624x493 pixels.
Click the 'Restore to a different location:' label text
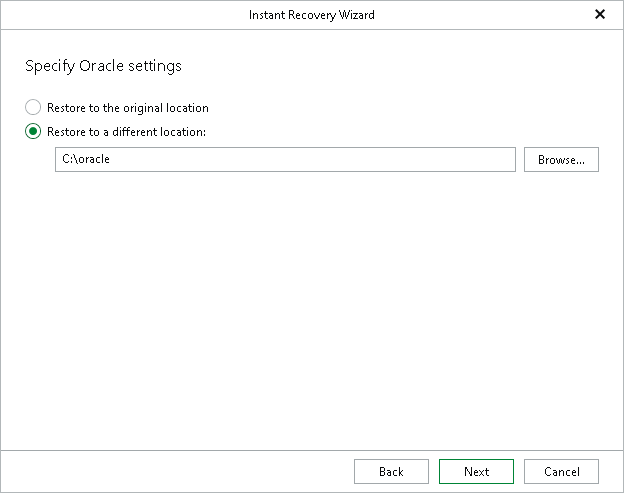(x=126, y=132)
